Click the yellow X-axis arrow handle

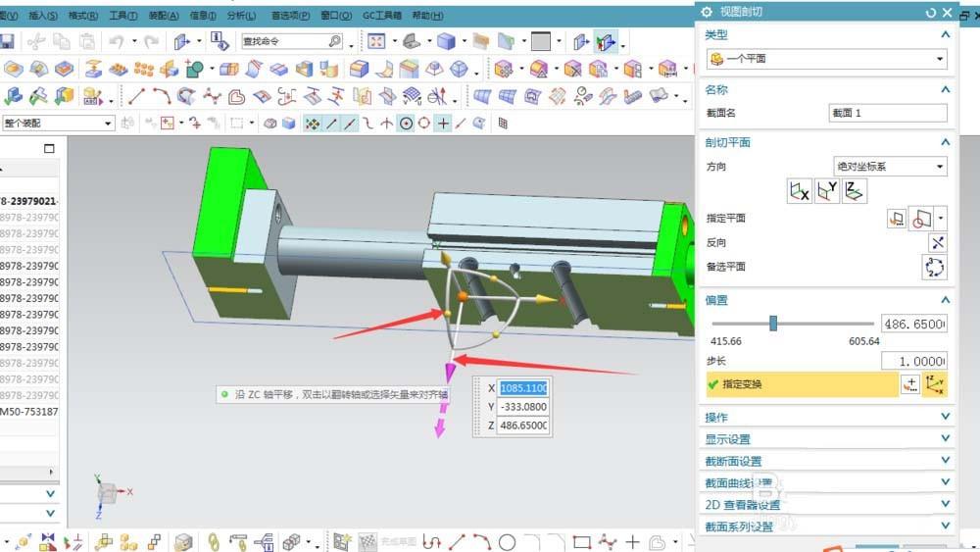[546, 300]
